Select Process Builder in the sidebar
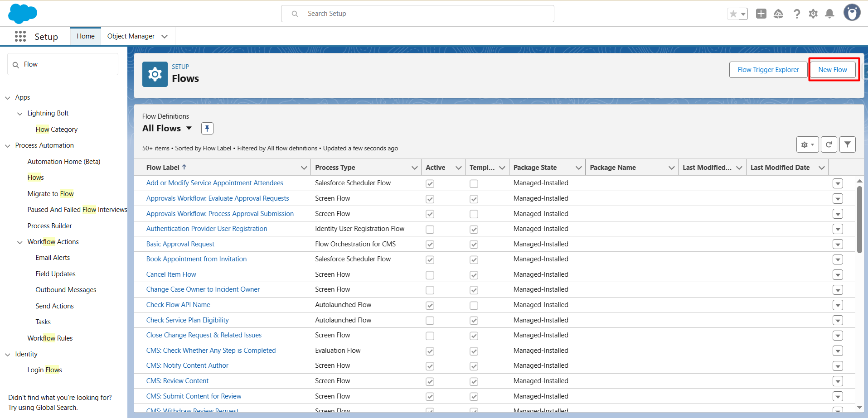This screenshot has height=418, width=868. point(49,226)
